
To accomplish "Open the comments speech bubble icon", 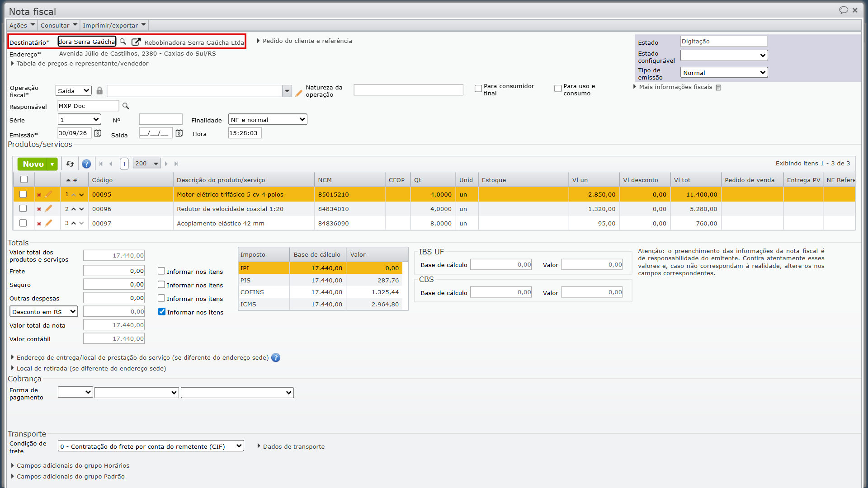I will [844, 10].
